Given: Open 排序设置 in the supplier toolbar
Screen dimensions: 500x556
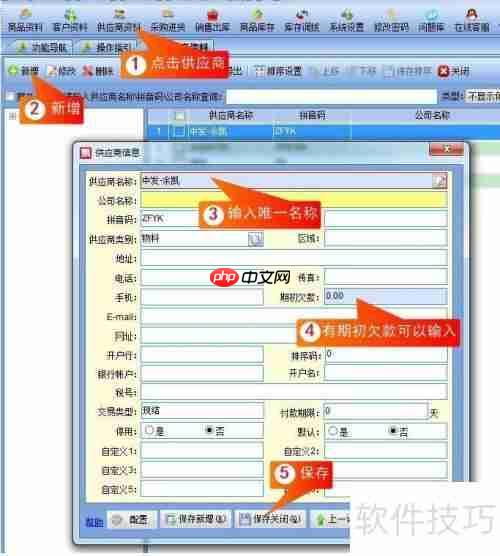Looking at the screenshot, I should [x=279, y=71].
